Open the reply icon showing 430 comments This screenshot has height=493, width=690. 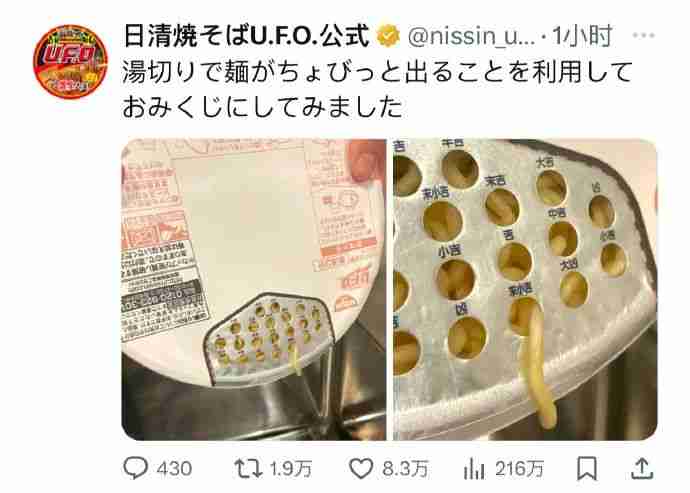(x=135, y=468)
